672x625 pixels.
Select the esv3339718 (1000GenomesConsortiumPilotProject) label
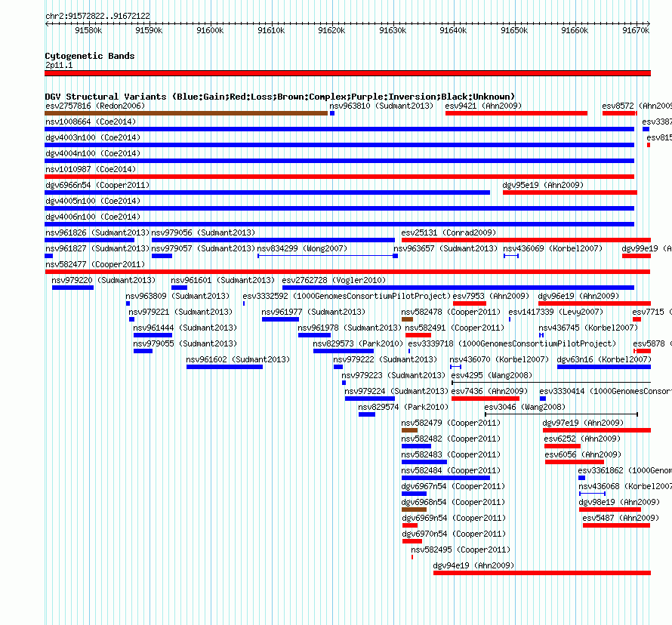pyautogui.click(x=512, y=343)
